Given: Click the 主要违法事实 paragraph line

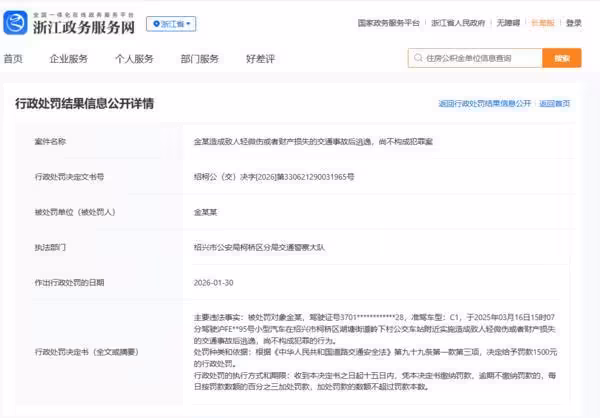Looking at the screenshot, I should pyautogui.click(x=374, y=317).
